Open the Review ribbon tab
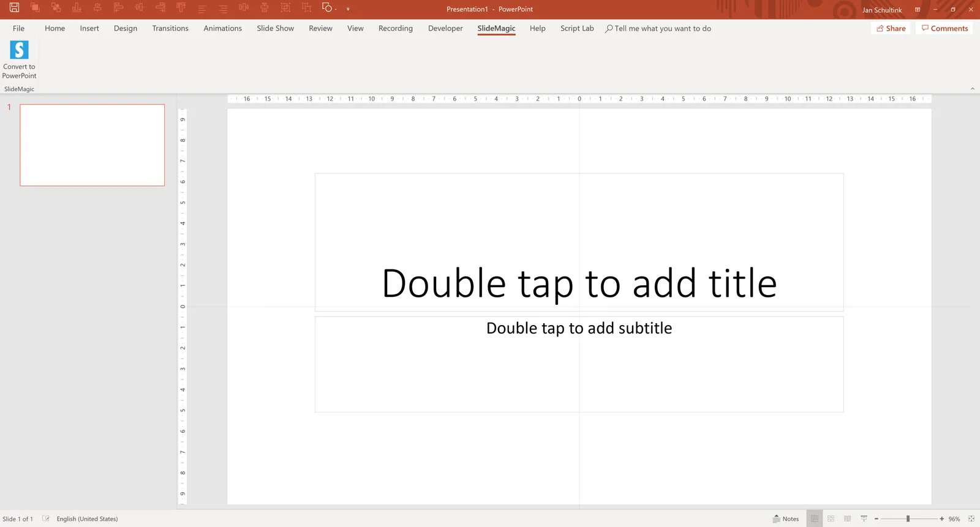The height and width of the screenshot is (527, 980). click(x=321, y=28)
